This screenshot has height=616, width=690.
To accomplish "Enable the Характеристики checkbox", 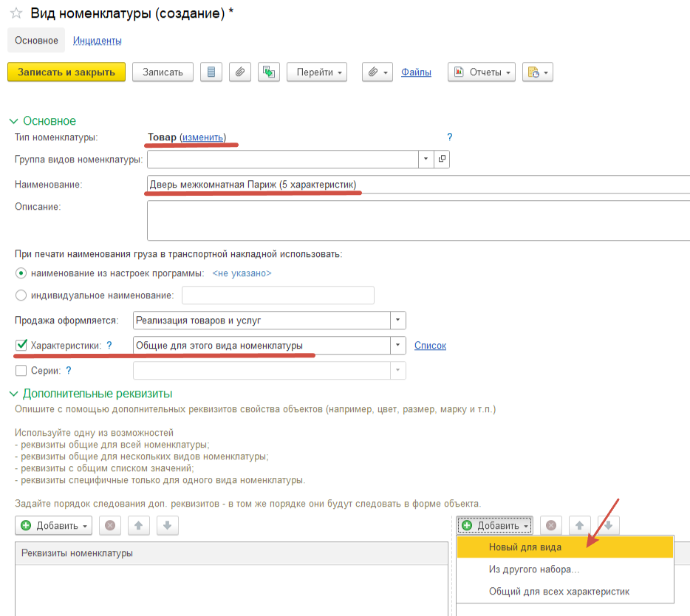I will (21, 345).
